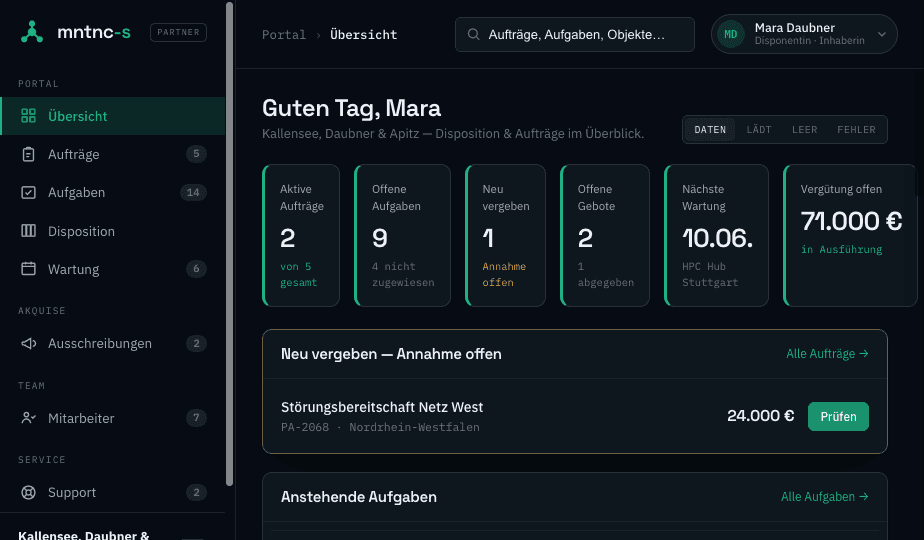The height and width of the screenshot is (540, 924).
Task: Focus the Aufträge, Aufgaben, Objekte search field
Action: coord(575,34)
